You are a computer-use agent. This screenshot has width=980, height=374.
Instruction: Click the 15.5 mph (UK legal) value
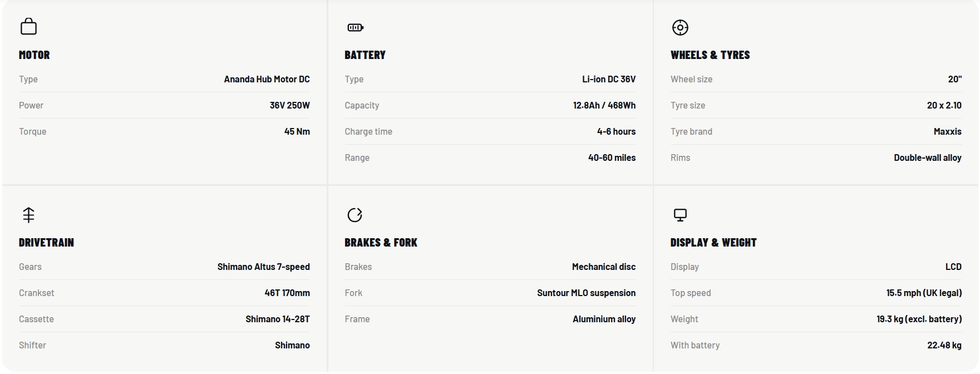tap(924, 293)
